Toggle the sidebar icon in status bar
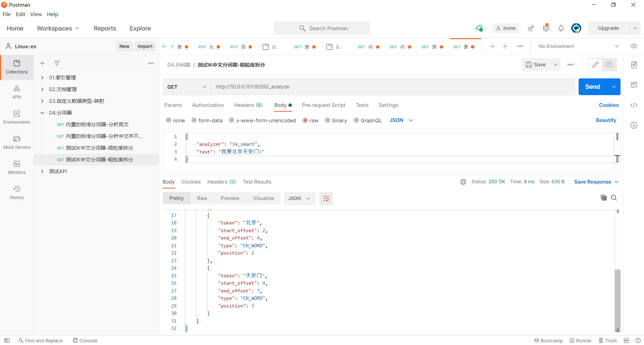This screenshot has width=644, height=345. coord(7,341)
